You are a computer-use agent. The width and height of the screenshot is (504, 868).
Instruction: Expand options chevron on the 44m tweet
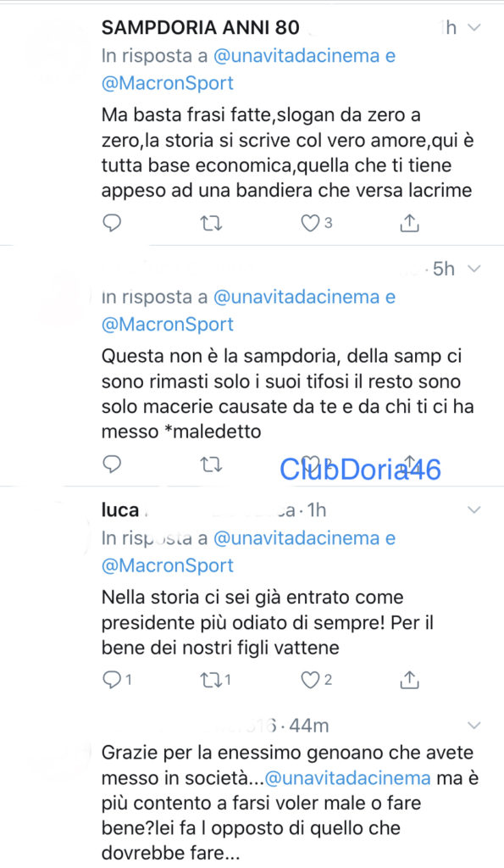(x=474, y=726)
